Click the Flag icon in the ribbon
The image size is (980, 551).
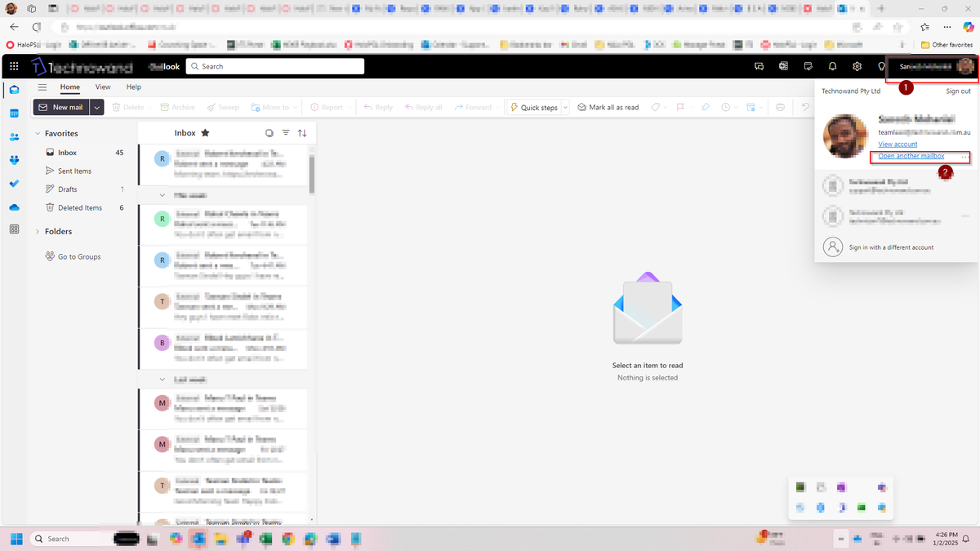(x=680, y=107)
